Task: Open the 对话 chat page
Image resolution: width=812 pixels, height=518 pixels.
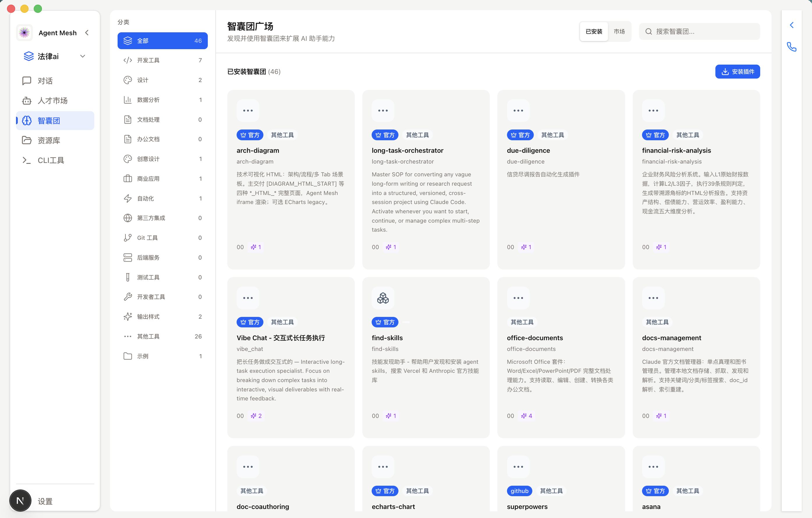Action: tap(55, 81)
